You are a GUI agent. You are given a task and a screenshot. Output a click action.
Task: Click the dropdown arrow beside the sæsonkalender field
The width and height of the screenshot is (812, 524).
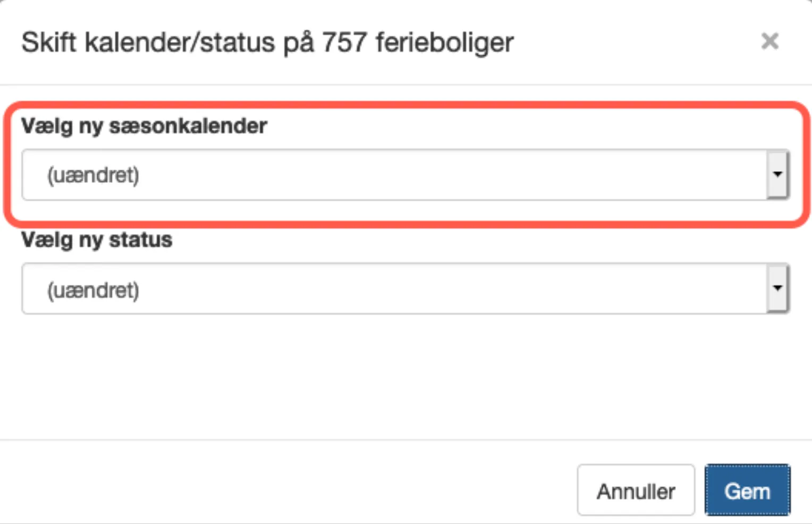pos(777,174)
